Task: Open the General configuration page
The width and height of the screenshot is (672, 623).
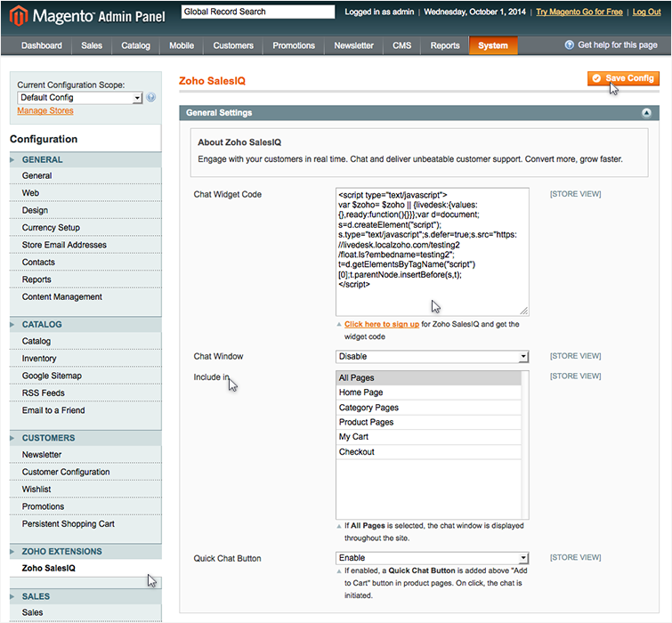Action: point(85,175)
